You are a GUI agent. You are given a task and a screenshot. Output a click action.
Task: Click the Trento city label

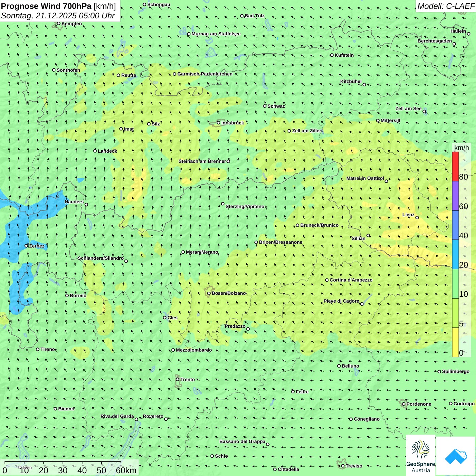[x=188, y=379]
